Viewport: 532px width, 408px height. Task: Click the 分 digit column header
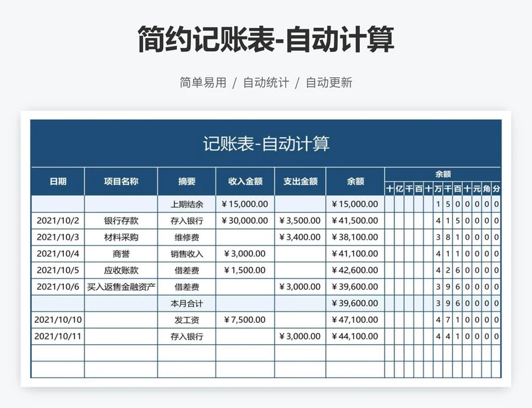pos(496,188)
